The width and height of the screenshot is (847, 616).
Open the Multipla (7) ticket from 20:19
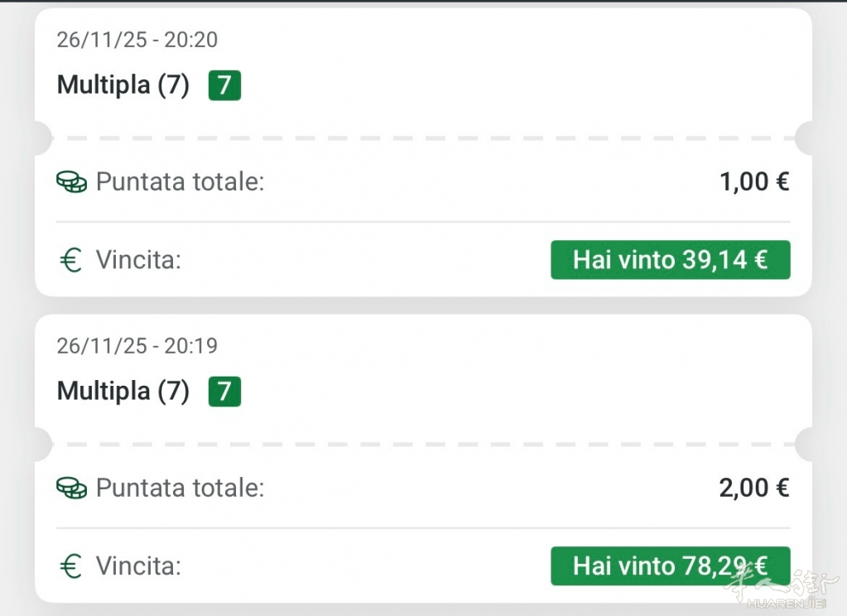123,391
